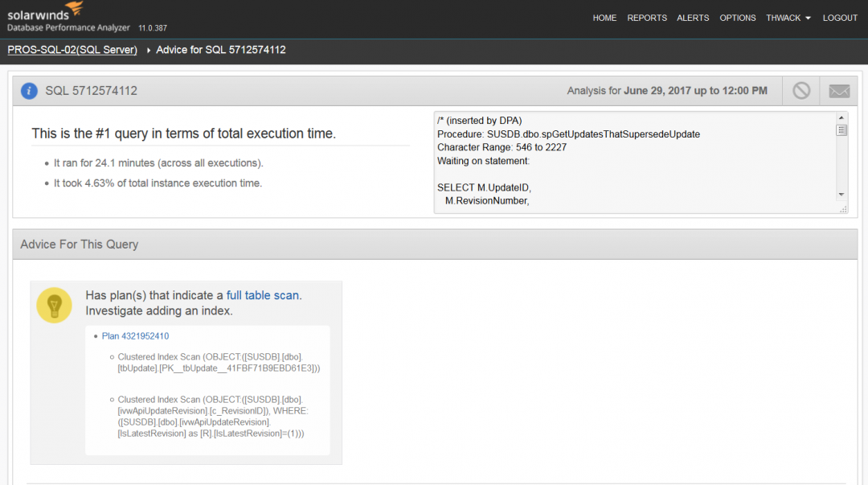Click the SQL text scrollbar down arrow
The width and height of the screenshot is (868, 485).
pyautogui.click(x=841, y=195)
